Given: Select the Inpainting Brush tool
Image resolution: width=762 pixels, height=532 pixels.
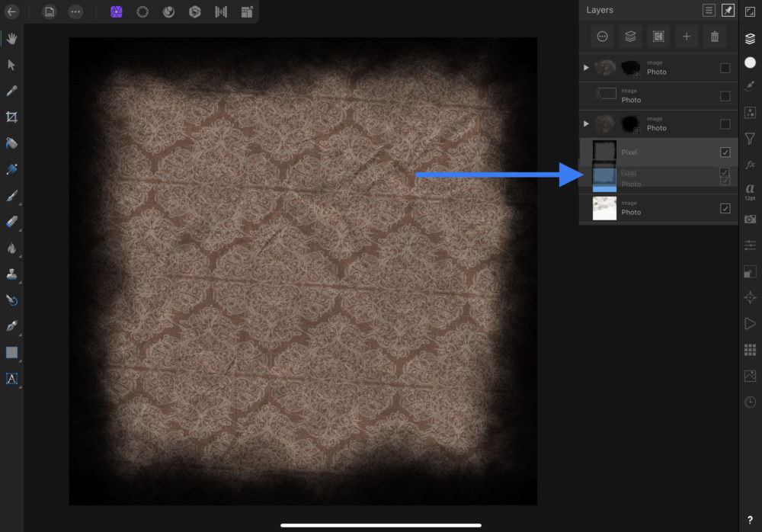Looking at the screenshot, I should point(11,300).
